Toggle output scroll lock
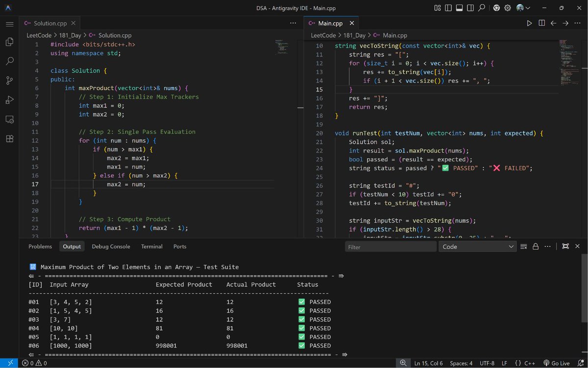Viewport: 588px width, 368px height. coord(536,246)
